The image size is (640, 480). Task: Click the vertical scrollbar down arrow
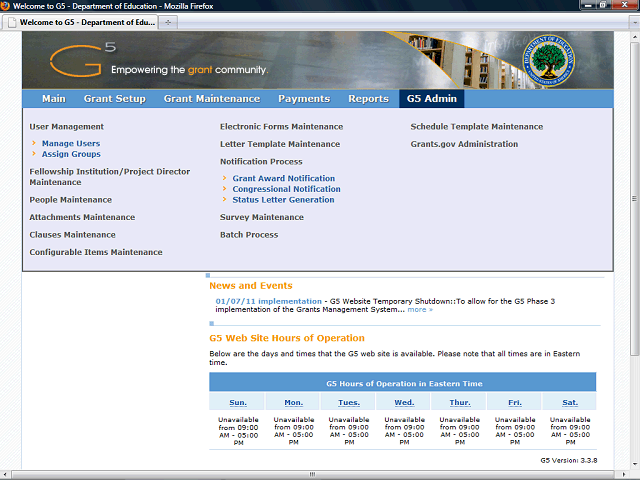633,473
